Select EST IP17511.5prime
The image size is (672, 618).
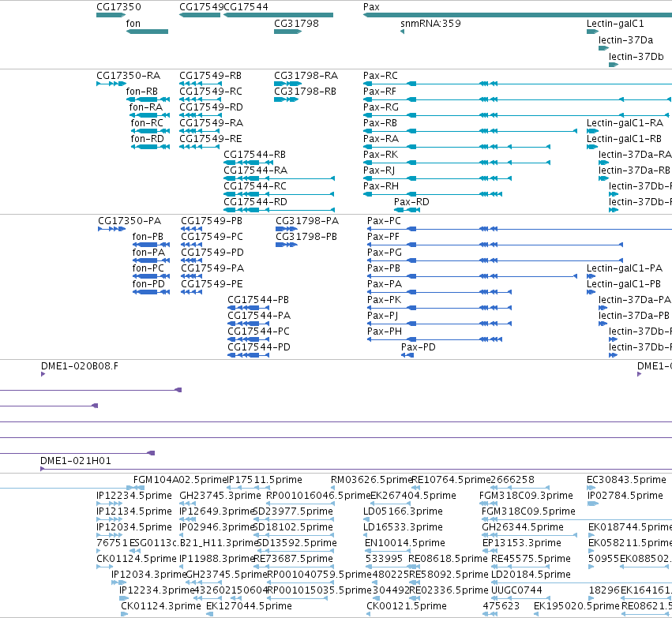248,488
